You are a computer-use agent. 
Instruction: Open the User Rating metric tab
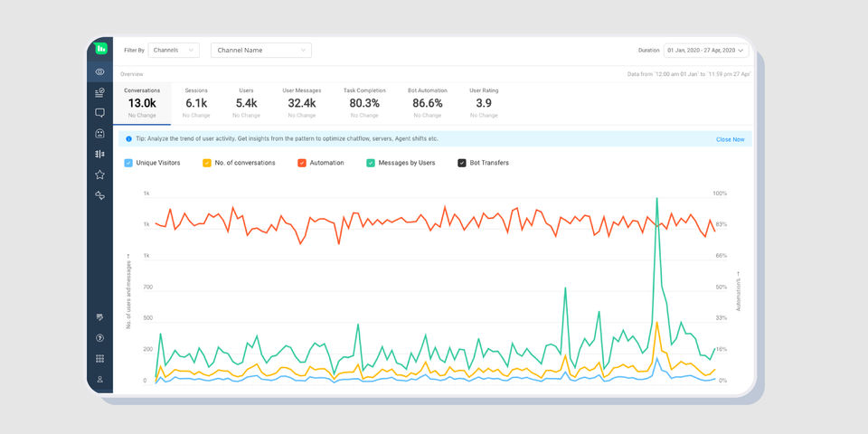coord(484,102)
